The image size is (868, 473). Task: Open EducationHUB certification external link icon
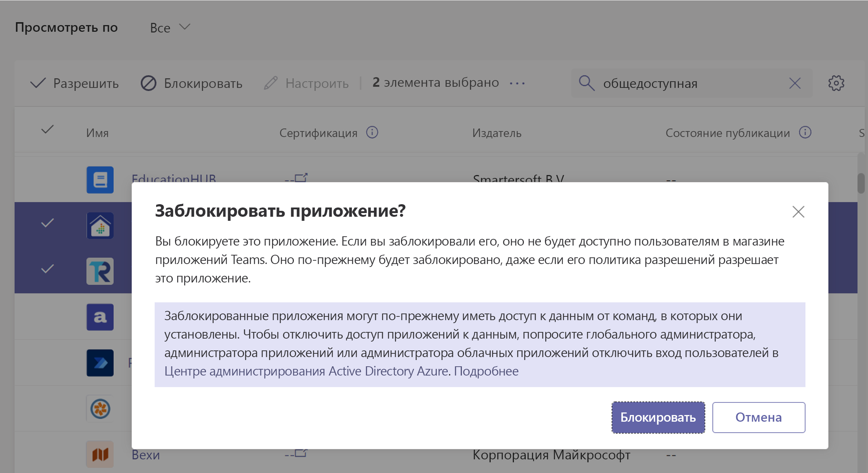[x=301, y=178]
